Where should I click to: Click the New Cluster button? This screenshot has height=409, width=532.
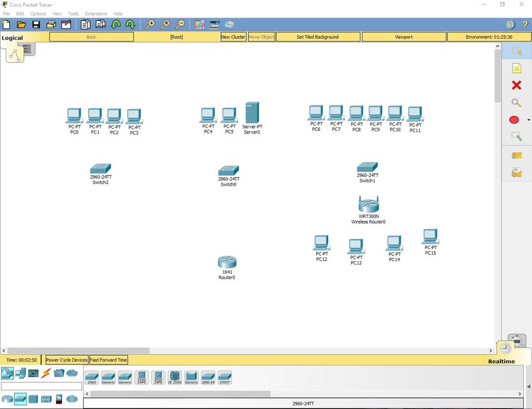[x=233, y=37]
